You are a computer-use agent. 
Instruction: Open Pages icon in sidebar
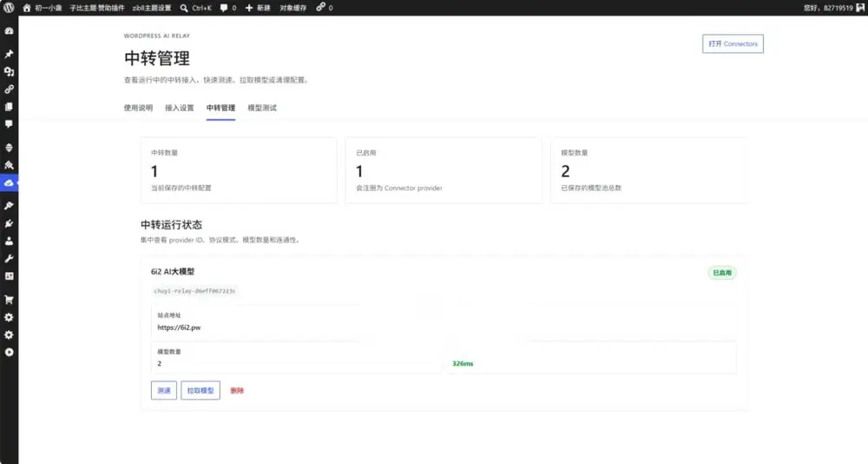pos(9,106)
